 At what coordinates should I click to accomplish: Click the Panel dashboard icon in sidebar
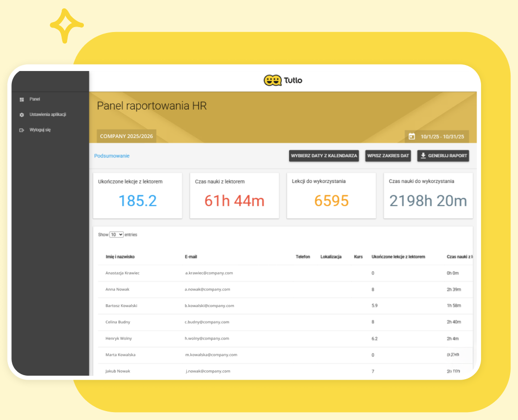coord(22,100)
